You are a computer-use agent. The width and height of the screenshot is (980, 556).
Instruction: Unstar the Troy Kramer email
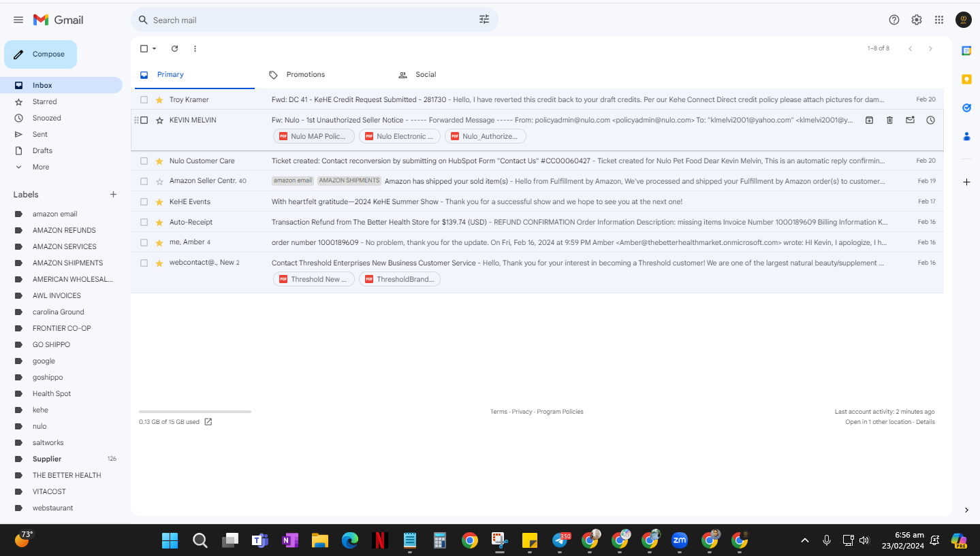tap(159, 100)
